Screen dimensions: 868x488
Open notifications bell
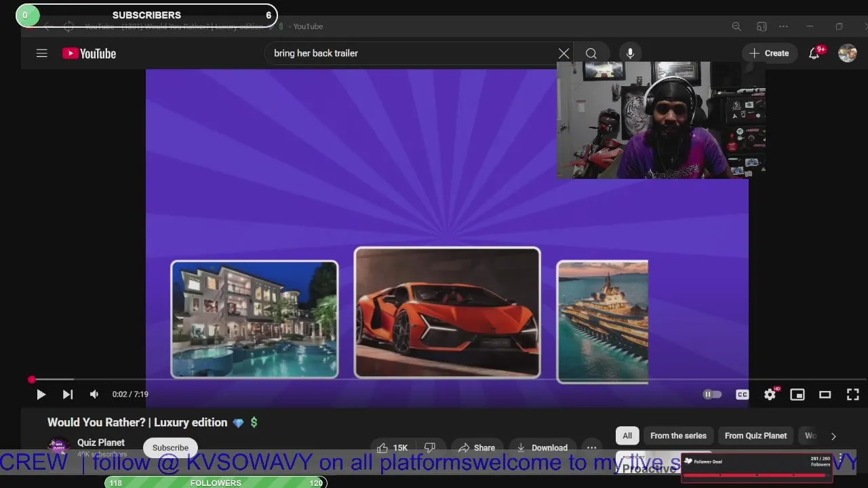[x=814, y=54]
